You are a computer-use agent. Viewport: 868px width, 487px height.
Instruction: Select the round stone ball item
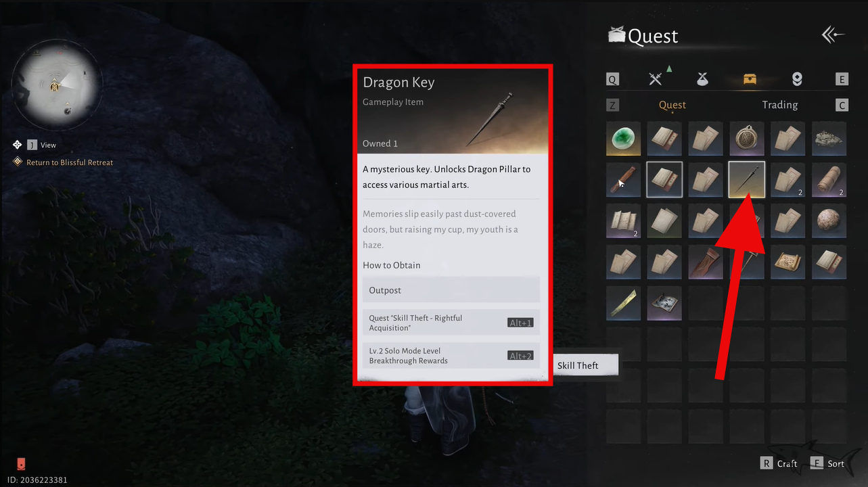829,221
